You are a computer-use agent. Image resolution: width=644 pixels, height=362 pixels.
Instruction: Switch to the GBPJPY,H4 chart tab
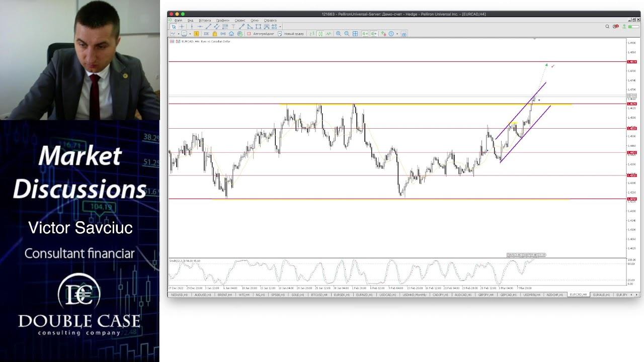click(486, 295)
